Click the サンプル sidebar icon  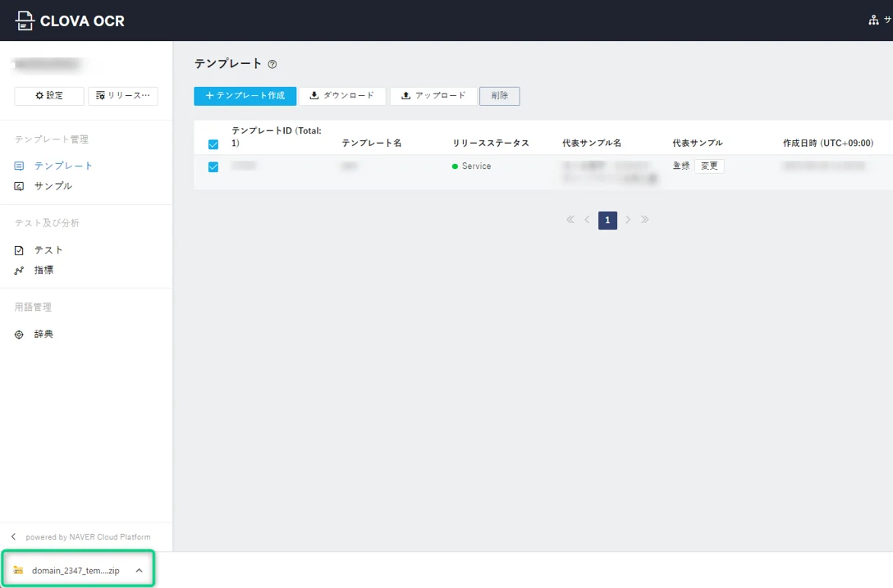click(20, 186)
